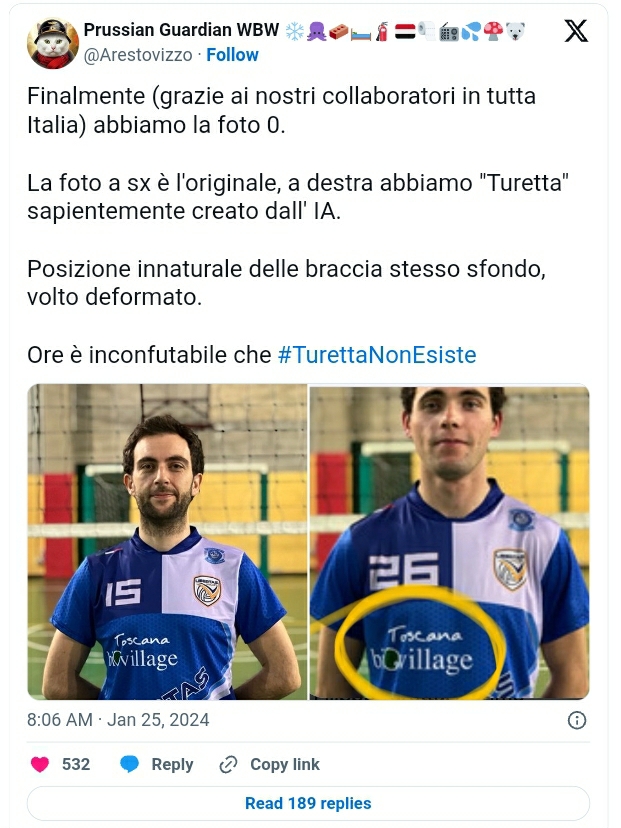Open the @Arestovizzo handle

(x=138, y=55)
